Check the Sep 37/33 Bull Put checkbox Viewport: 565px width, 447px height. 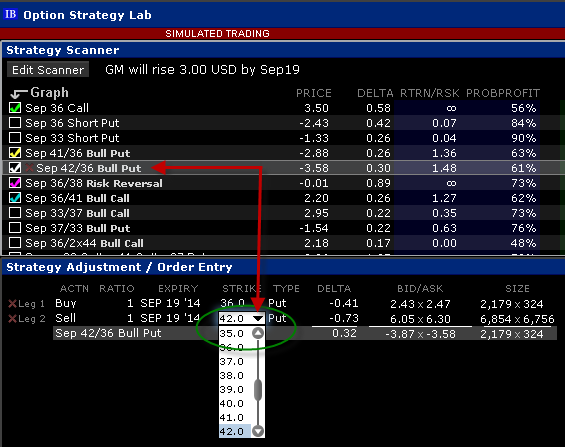click(15, 228)
